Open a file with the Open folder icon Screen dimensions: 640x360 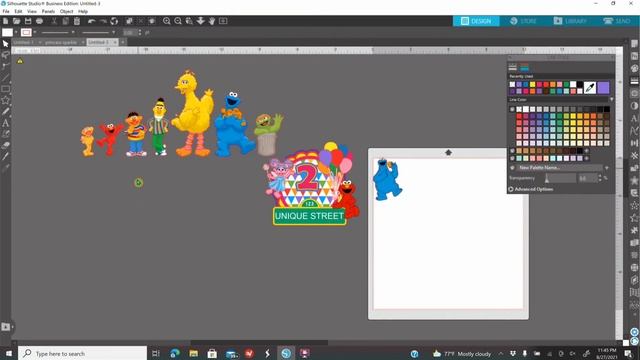(x=17, y=21)
